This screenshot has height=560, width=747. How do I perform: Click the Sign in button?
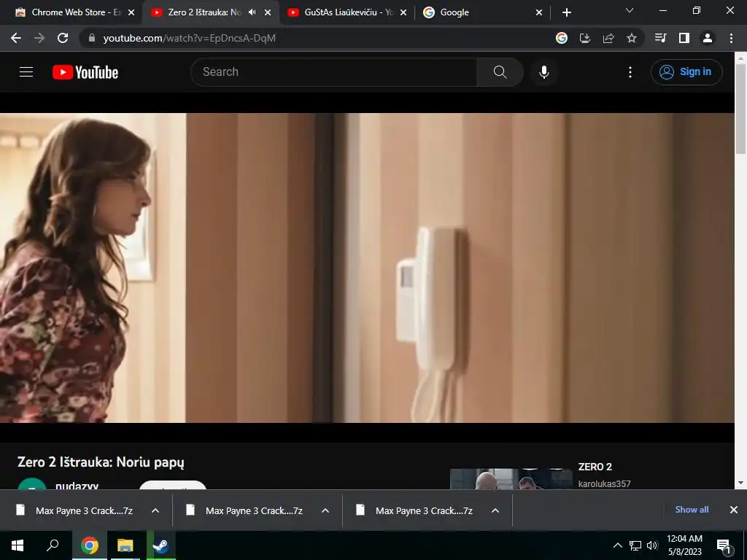pos(686,72)
